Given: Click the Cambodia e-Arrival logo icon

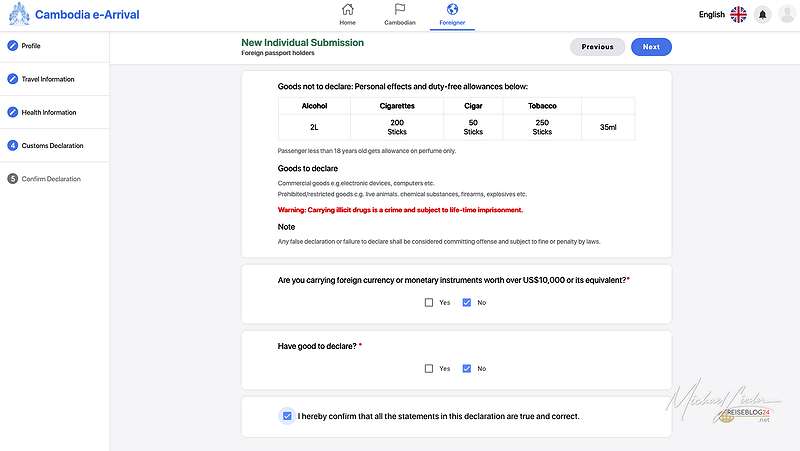Looking at the screenshot, I should click(x=16, y=15).
